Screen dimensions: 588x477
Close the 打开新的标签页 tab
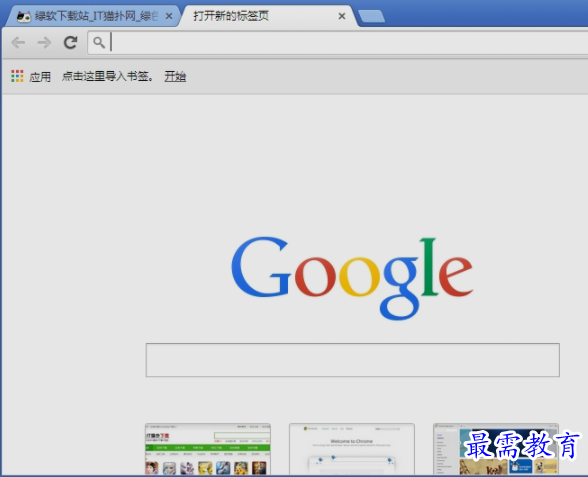coord(342,16)
